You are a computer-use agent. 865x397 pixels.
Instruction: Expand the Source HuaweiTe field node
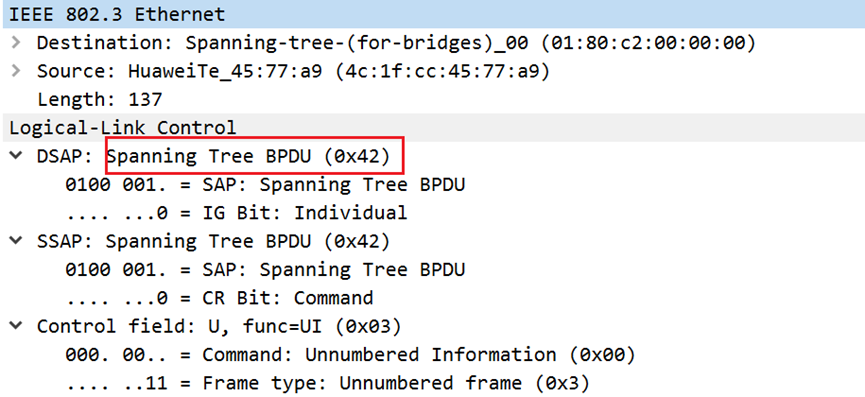coord(15,71)
